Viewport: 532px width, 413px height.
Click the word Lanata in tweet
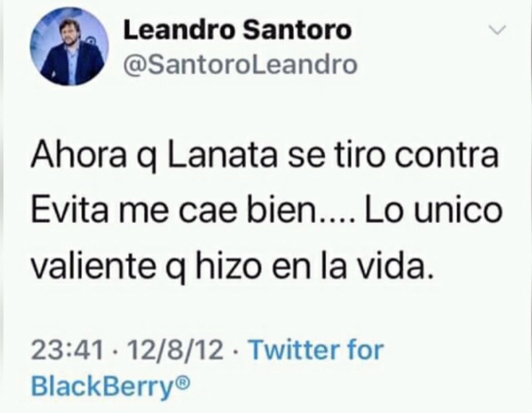pos(222,157)
